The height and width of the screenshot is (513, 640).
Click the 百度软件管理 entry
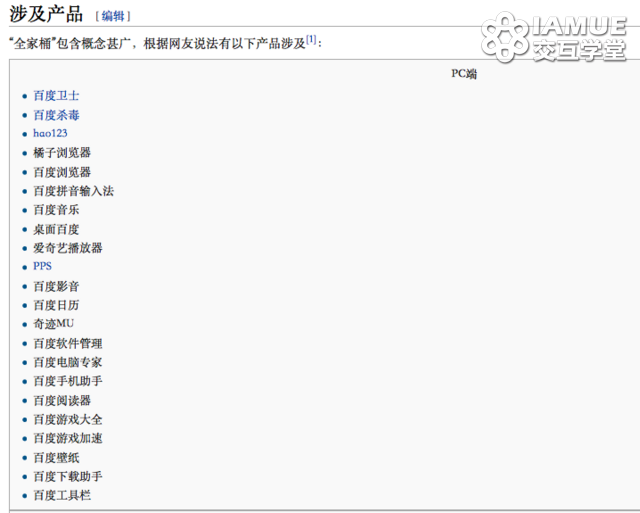tap(68, 344)
